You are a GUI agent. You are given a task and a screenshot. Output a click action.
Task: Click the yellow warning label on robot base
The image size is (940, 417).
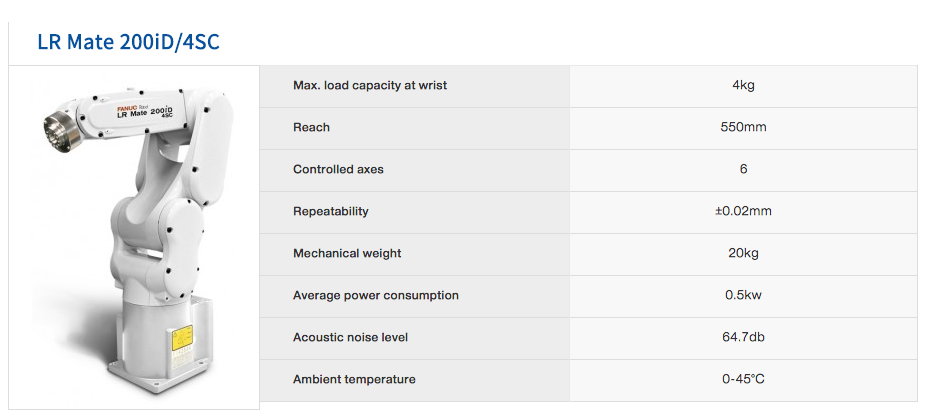[x=182, y=339]
